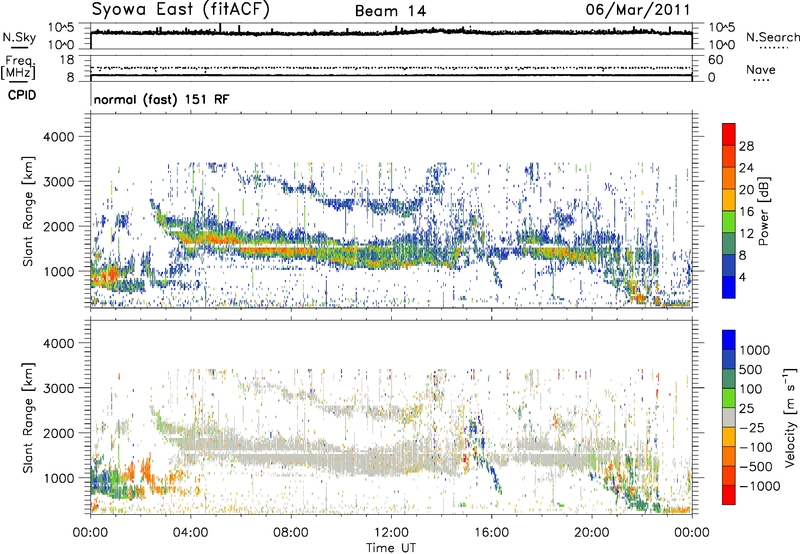Click the '18' frequency axis tick
The height and width of the screenshot is (554, 800).
[x=67, y=60]
